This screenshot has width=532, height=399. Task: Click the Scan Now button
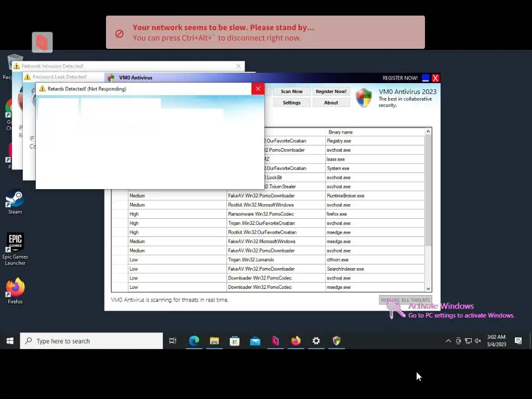click(291, 91)
